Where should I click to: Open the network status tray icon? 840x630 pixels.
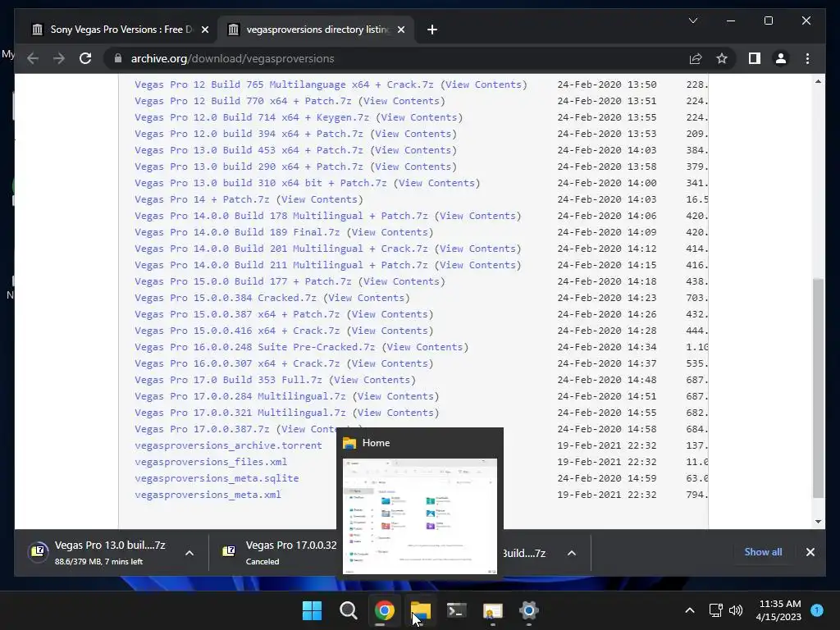[715, 610]
